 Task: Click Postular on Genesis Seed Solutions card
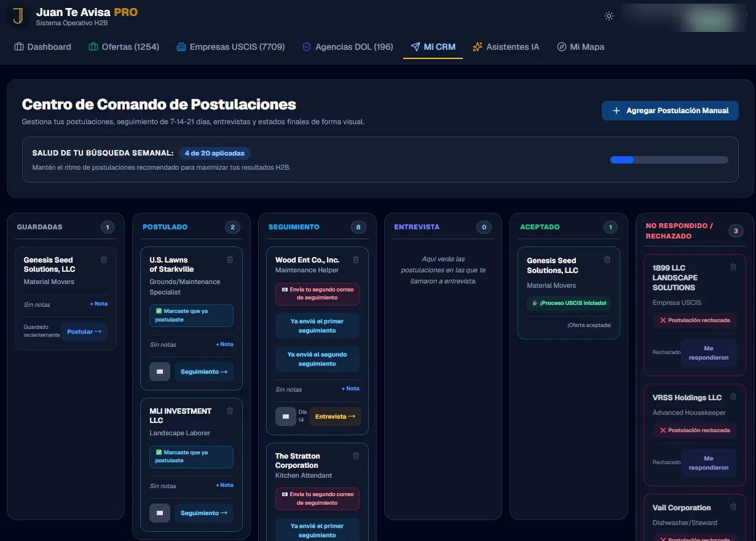84,332
